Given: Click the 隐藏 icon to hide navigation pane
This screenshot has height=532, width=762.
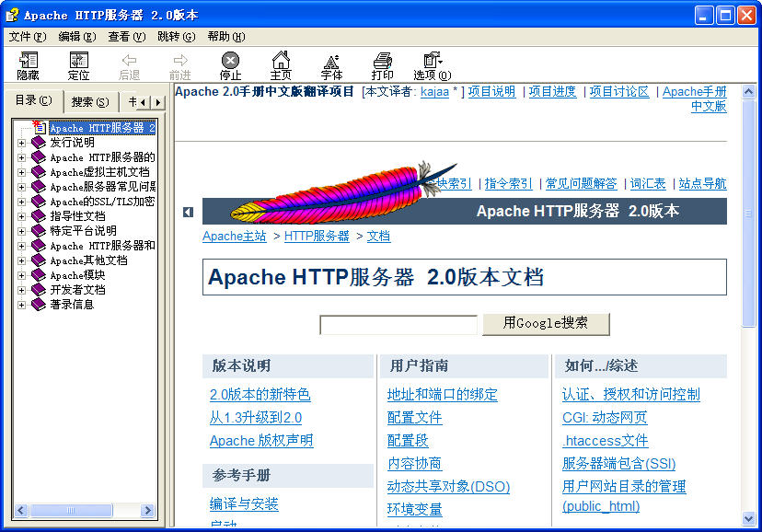Looking at the screenshot, I should pos(28,64).
